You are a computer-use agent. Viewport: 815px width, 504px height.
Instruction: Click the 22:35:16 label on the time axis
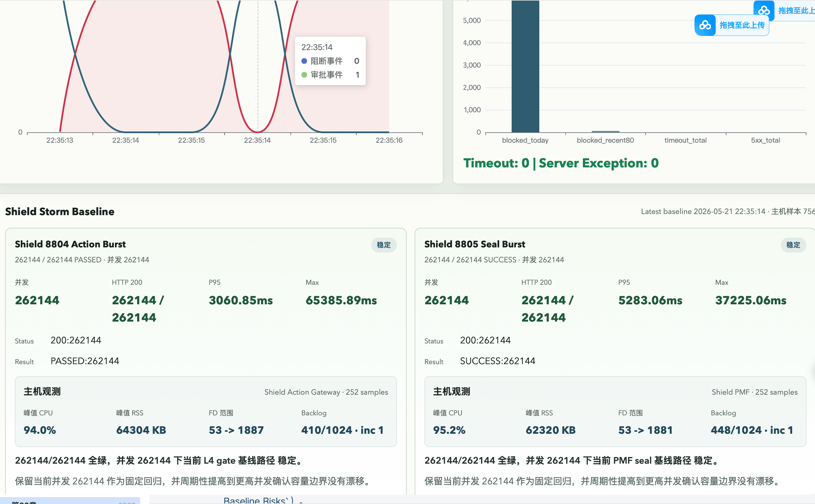389,140
